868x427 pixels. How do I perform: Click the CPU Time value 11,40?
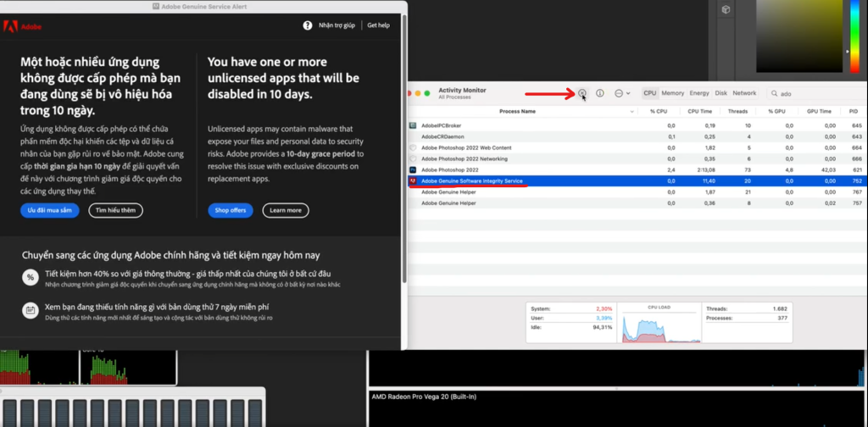click(708, 180)
